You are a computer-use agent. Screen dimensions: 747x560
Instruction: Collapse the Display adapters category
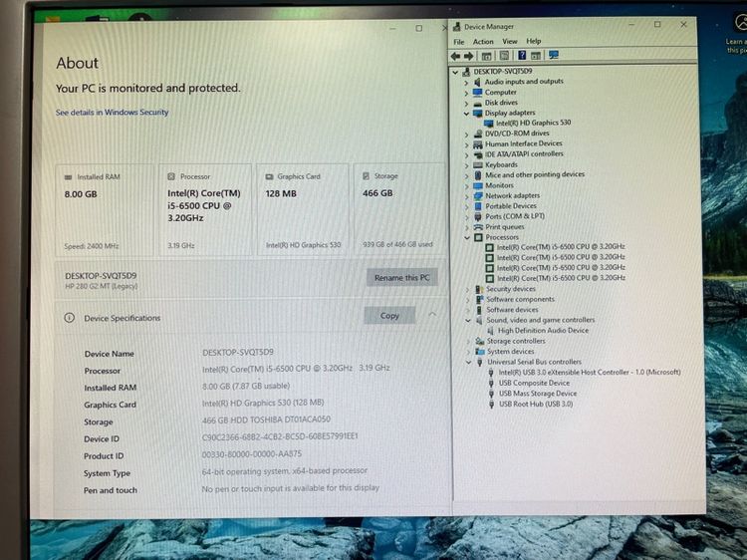[x=467, y=114]
